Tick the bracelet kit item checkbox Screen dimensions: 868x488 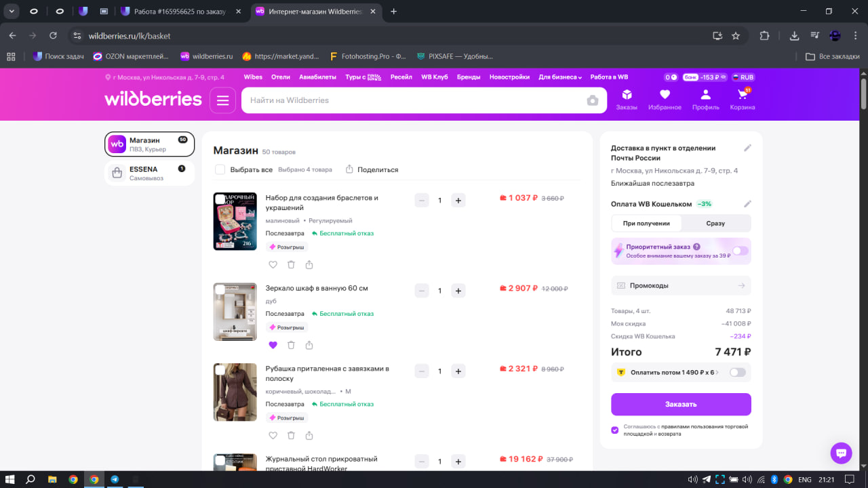pyautogui.click(x=220, y=199)
